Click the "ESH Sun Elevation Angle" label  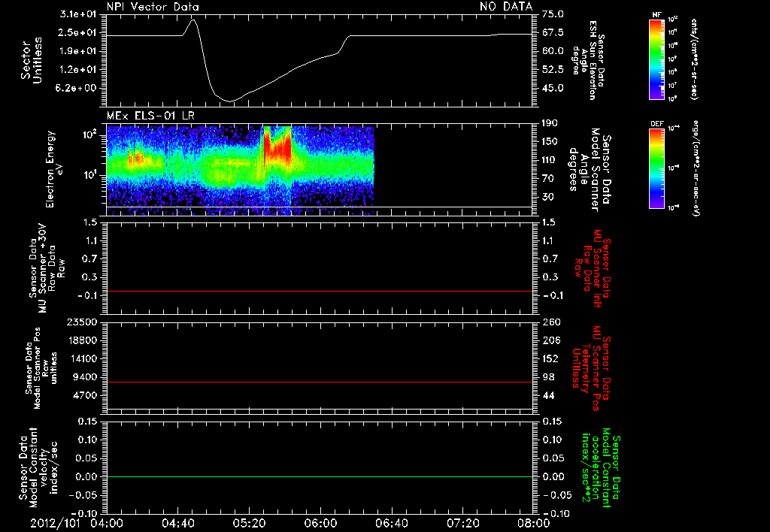click(588, 60)
